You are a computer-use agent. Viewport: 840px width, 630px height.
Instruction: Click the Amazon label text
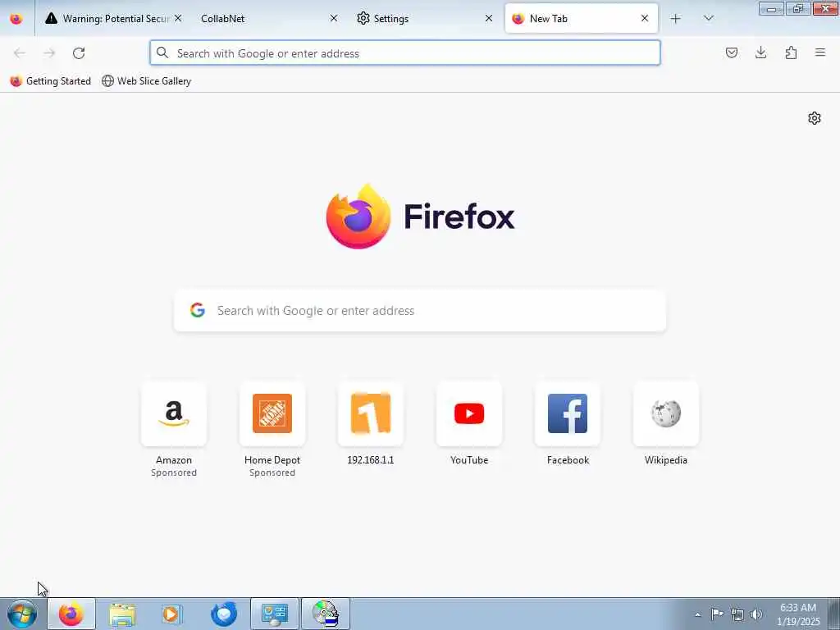174,460
